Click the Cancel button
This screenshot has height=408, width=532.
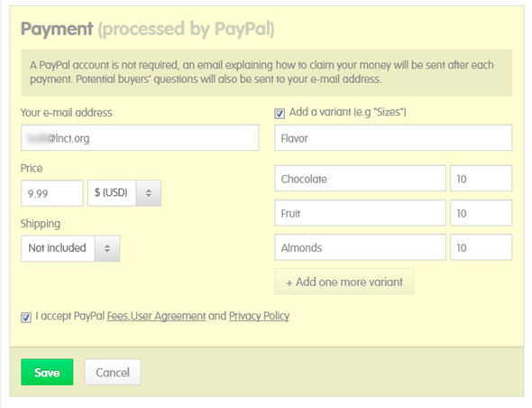113,372
